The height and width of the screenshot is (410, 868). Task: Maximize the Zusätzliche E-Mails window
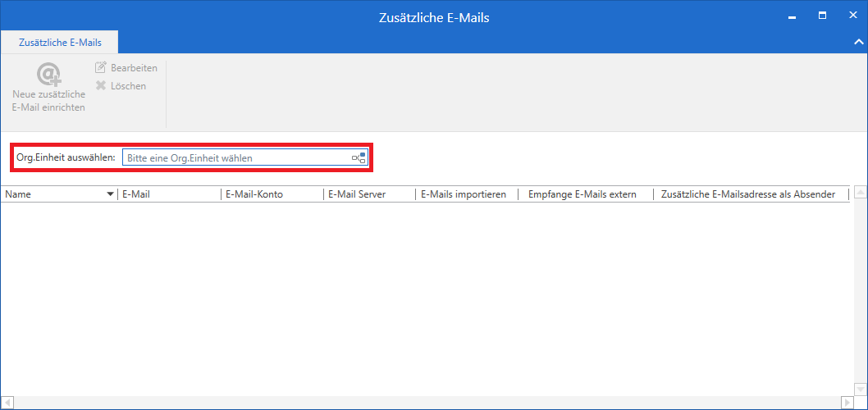tap(822, 16)
